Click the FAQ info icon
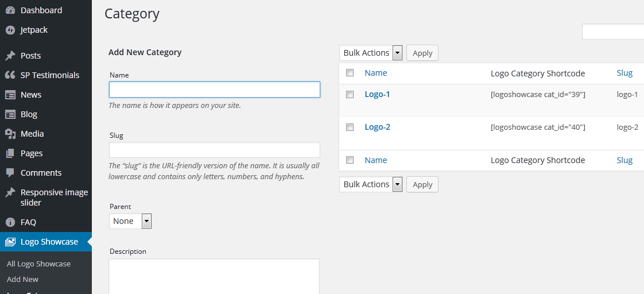This screenshot has height=294, width=644. (x=10, y=222)
